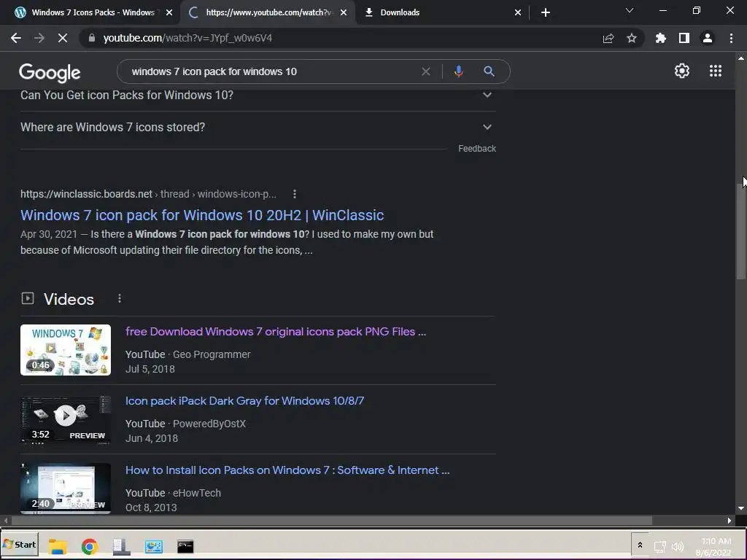Submit search with magnifier icon
The width and height of the screenshot is (747, 560).
click(489, 71)
